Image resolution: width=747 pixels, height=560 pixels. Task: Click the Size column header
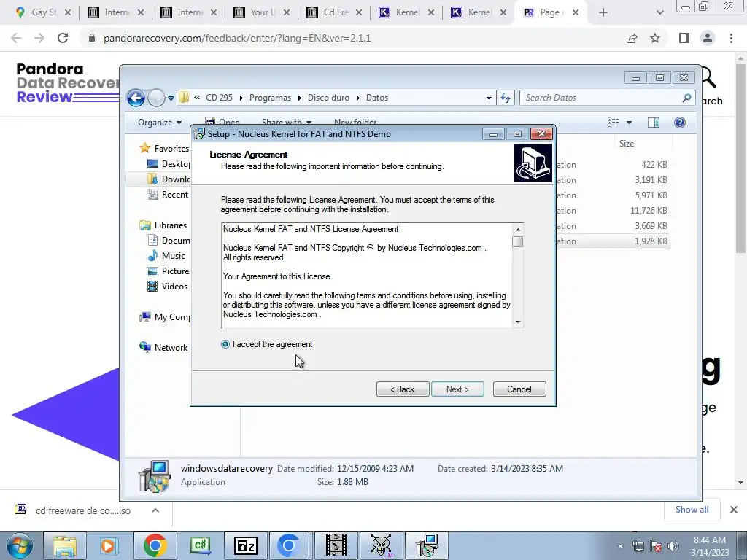click(627, 144)
